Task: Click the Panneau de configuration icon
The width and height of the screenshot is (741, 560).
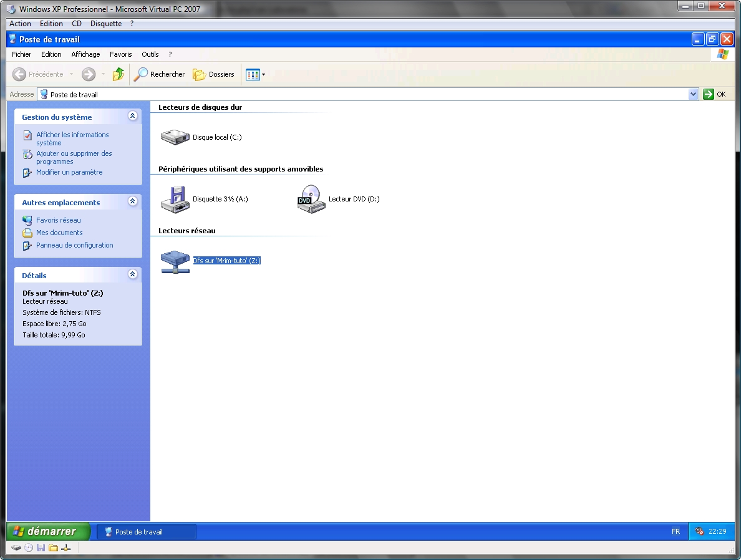Action: tap(27, 246)
